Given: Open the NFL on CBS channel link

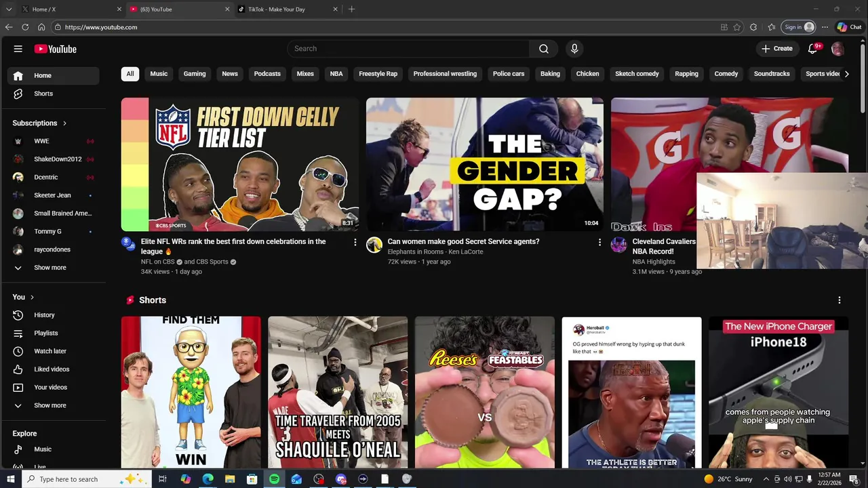Looking at the screenshot, I should click(x=158, y=262).
